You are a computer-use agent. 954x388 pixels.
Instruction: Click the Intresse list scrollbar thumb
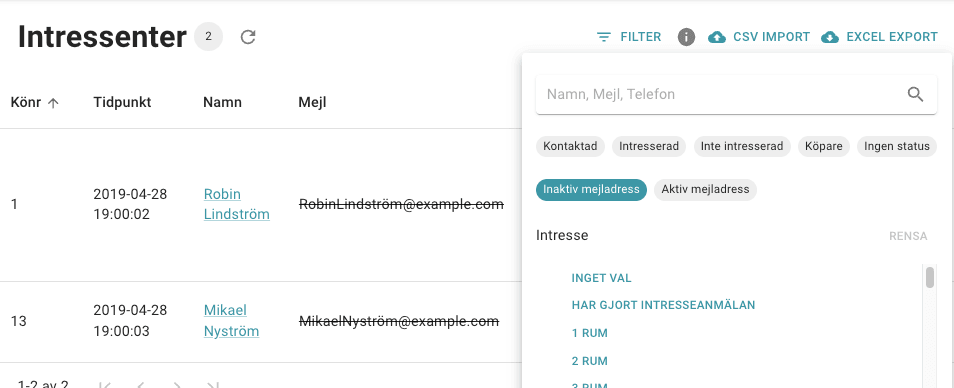tap(930, 277)
